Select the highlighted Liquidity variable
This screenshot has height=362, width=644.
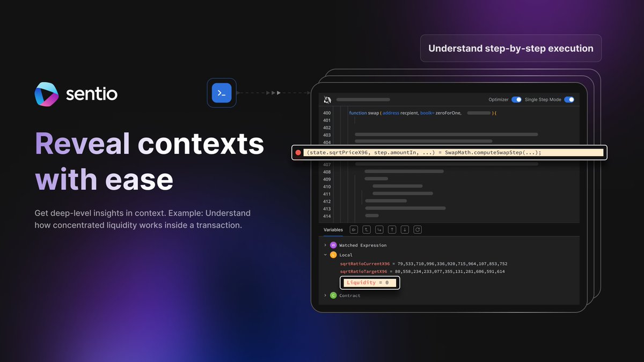point(369,282)
